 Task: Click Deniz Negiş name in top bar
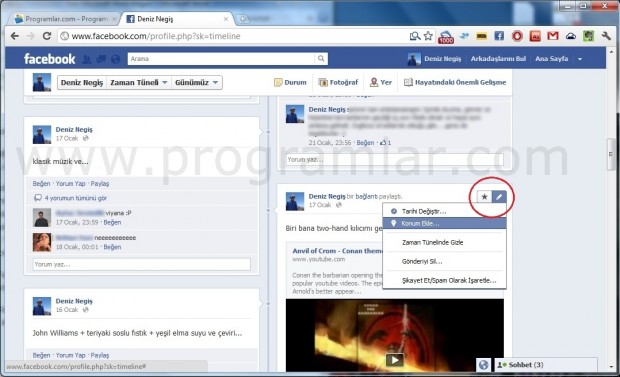[x=442, y=59]
